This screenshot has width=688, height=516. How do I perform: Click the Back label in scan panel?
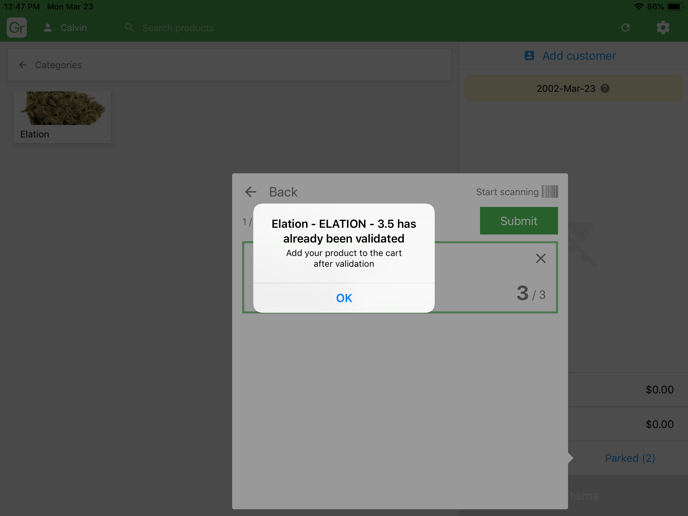click(x=283, y=192)
